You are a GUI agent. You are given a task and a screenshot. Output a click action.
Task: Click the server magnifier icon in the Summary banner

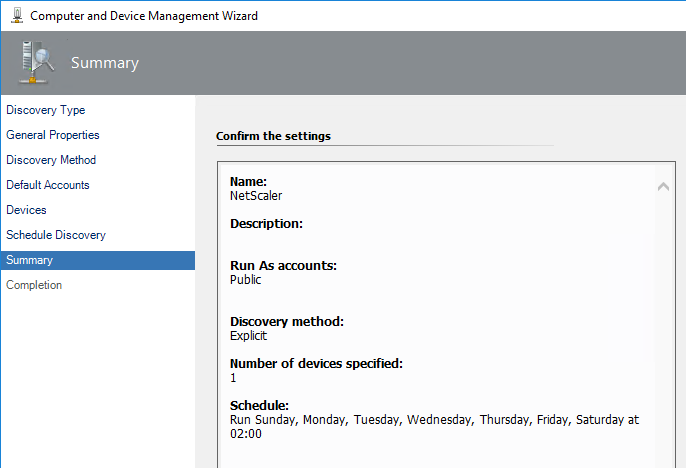(37, 62)
